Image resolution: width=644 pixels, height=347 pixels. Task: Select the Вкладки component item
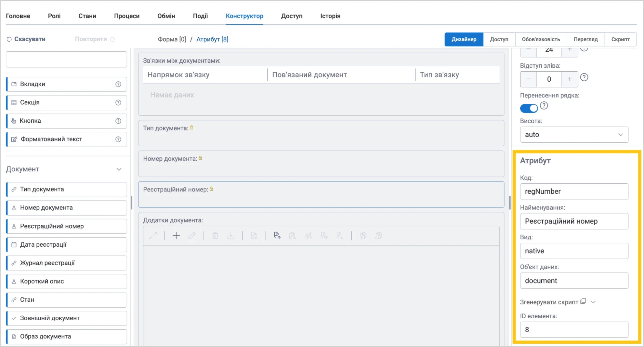click(x=66, y=84)
